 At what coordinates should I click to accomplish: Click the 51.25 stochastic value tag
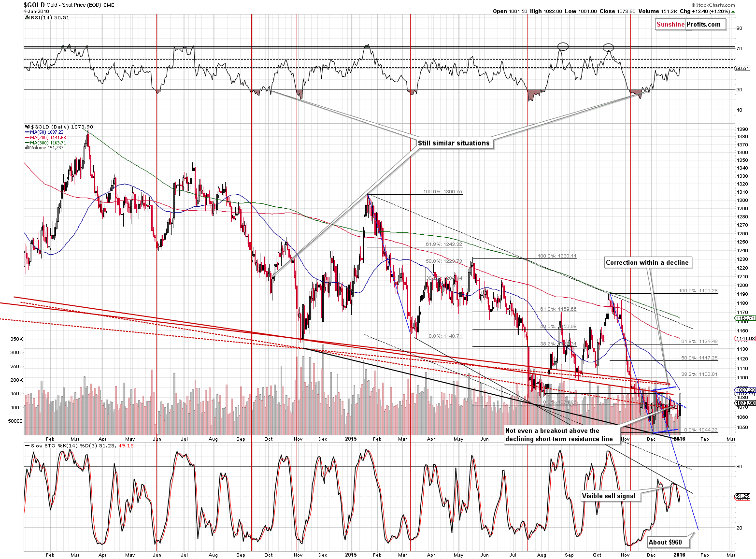click(742, 496)
